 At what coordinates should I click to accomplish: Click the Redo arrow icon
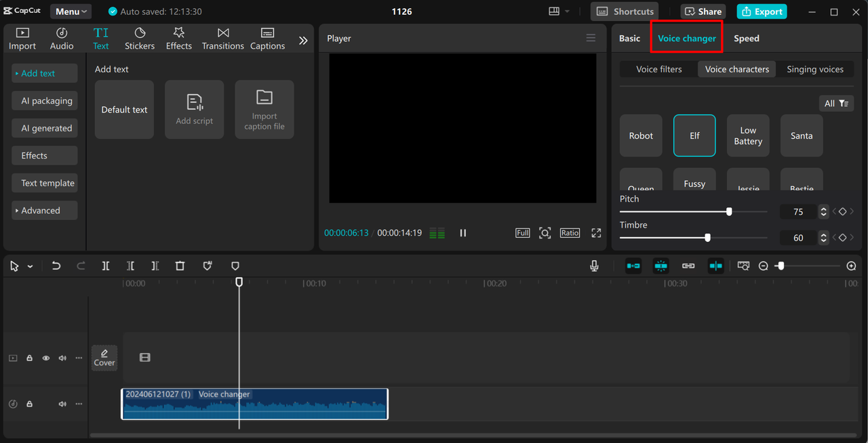pyautogui.click(x=81, y=266)
